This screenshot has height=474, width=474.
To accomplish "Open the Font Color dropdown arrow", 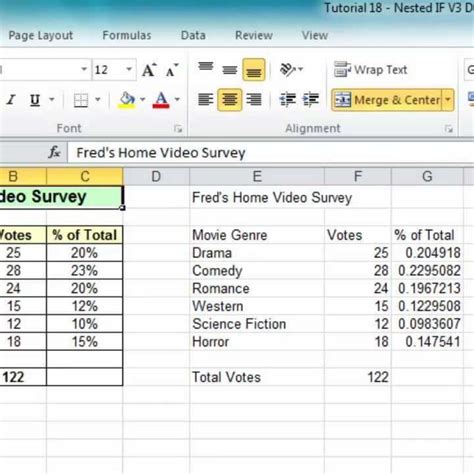I will point(177,99).
